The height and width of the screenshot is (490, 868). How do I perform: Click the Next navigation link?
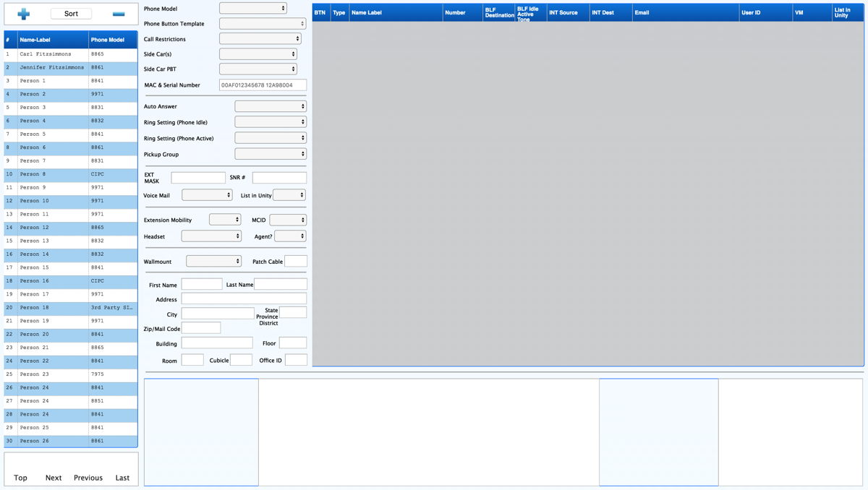(x=54, y=478)
